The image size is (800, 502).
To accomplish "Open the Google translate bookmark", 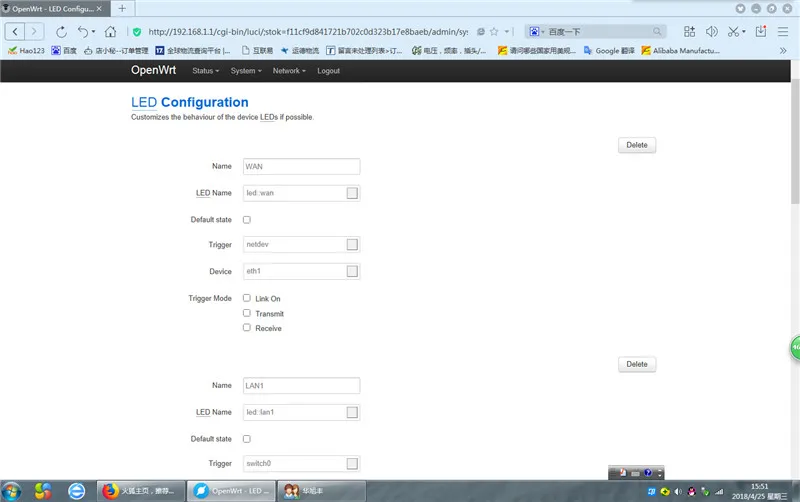I will 609,51.
